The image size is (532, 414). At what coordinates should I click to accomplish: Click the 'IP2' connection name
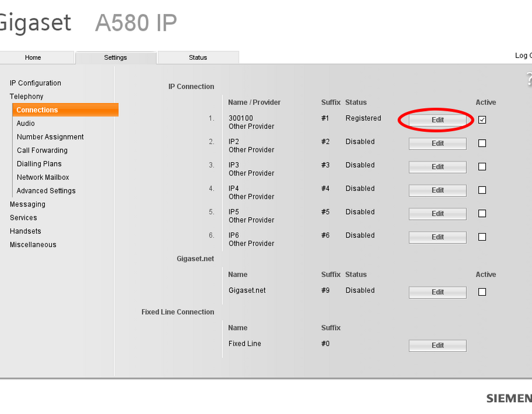coord(233,141)
